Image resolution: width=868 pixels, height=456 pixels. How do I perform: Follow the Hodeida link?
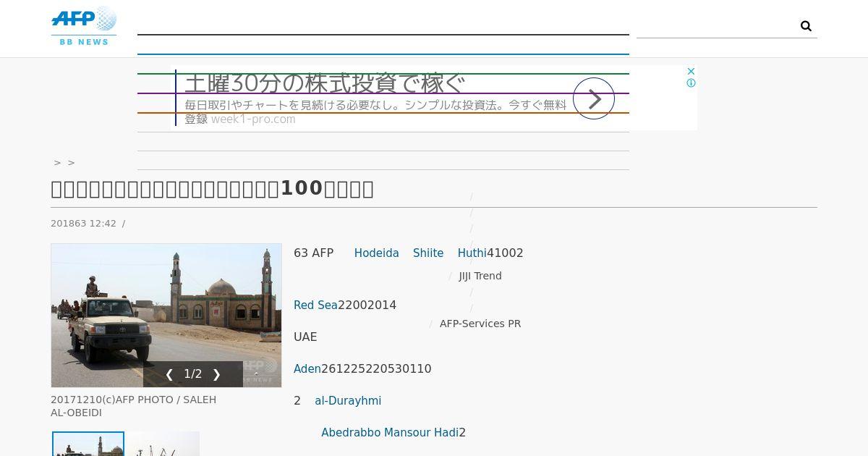pos(376,253)
